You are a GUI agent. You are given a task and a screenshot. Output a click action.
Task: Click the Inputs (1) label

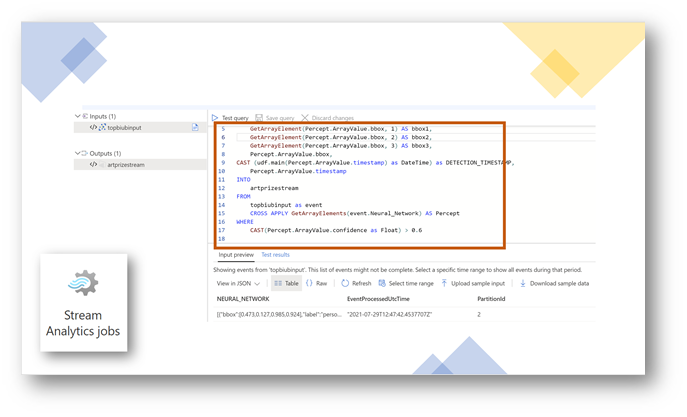point(103,116)
